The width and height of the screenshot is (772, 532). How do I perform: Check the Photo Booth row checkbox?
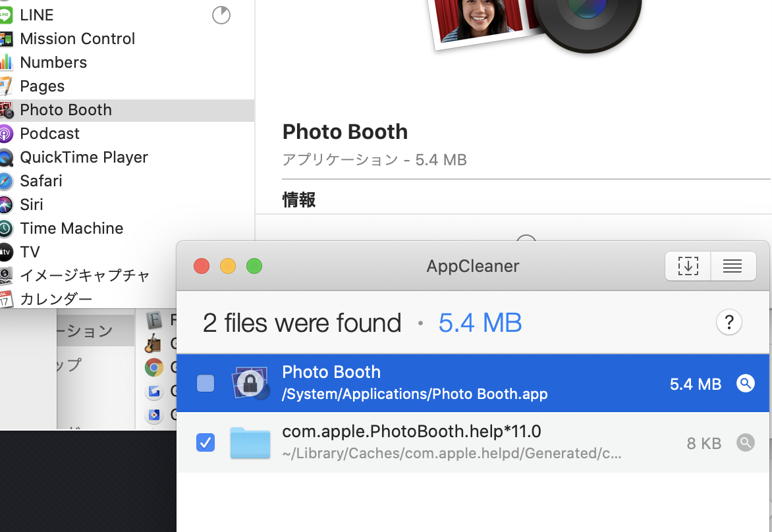click(206, 383)
